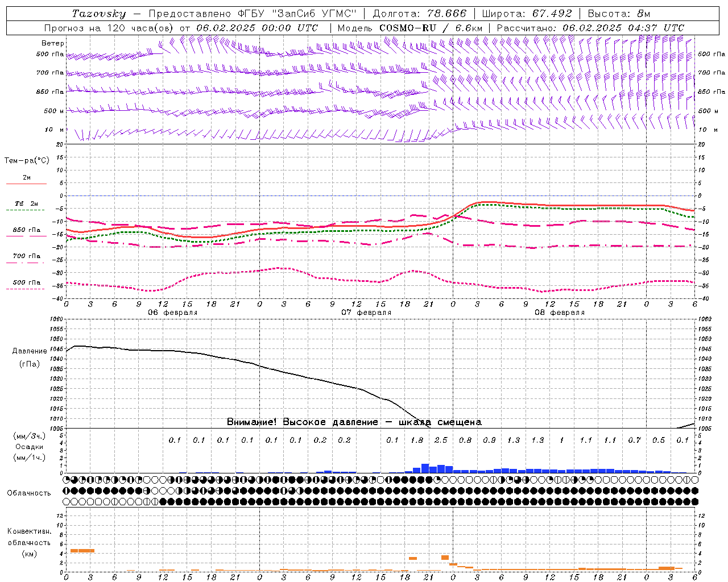Click the Широта: 67.492 value
Image resolution: width=728 pixels, height=582 pixels.
click(527, 14)
